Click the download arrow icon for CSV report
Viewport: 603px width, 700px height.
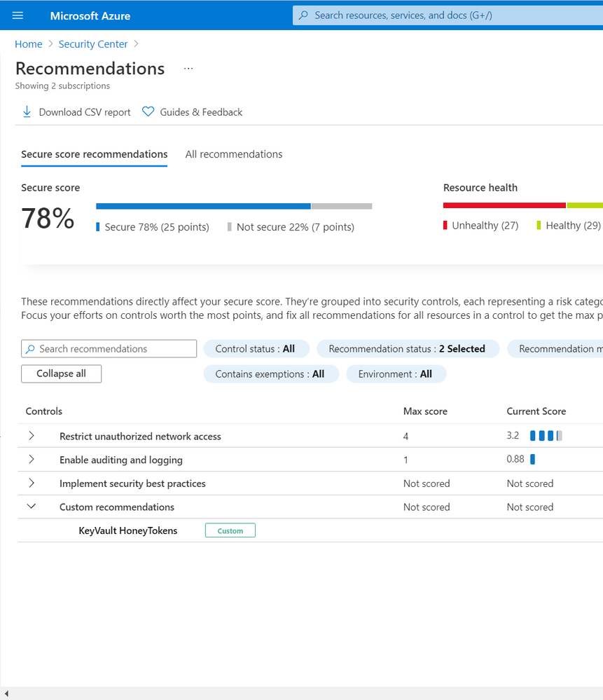[x=27, y=112]
